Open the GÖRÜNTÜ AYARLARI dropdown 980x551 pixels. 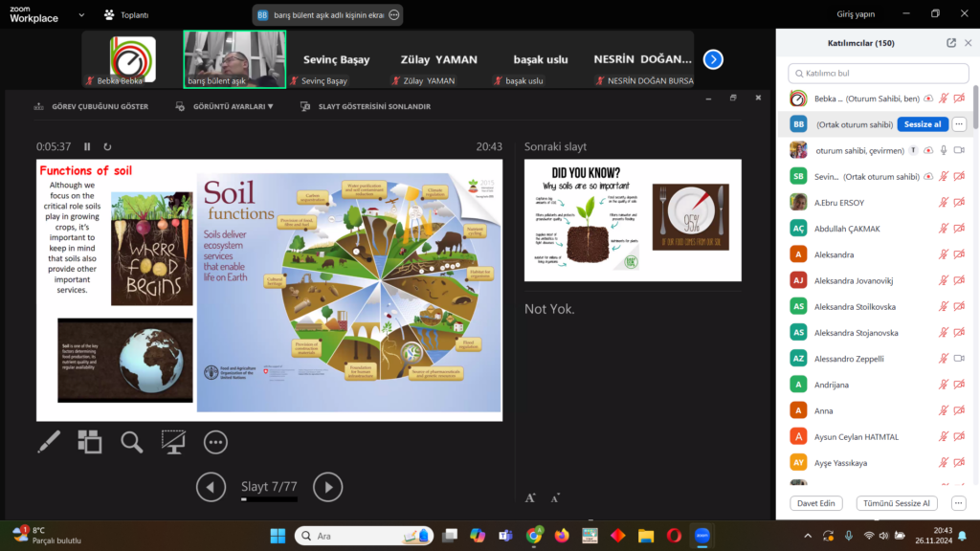tap(225, 106)
